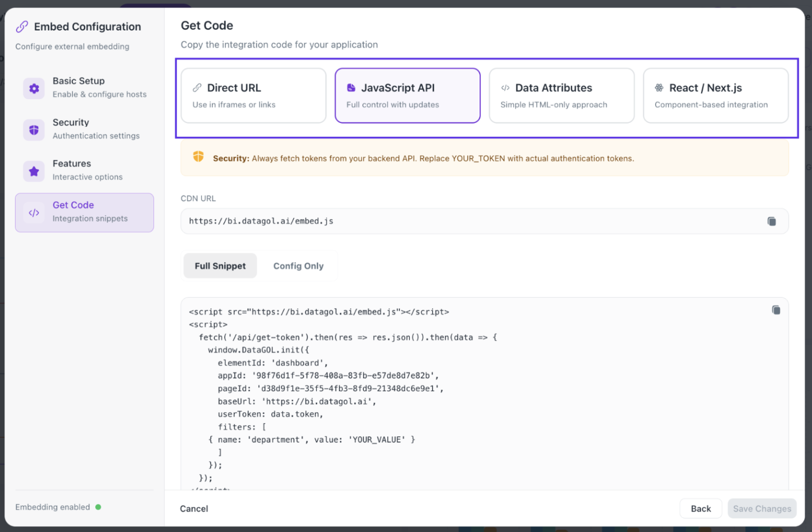Screen dimensions: 812x532
Task: Click the elementId: 'dashboard' line
Action: [x=273, y=363]
